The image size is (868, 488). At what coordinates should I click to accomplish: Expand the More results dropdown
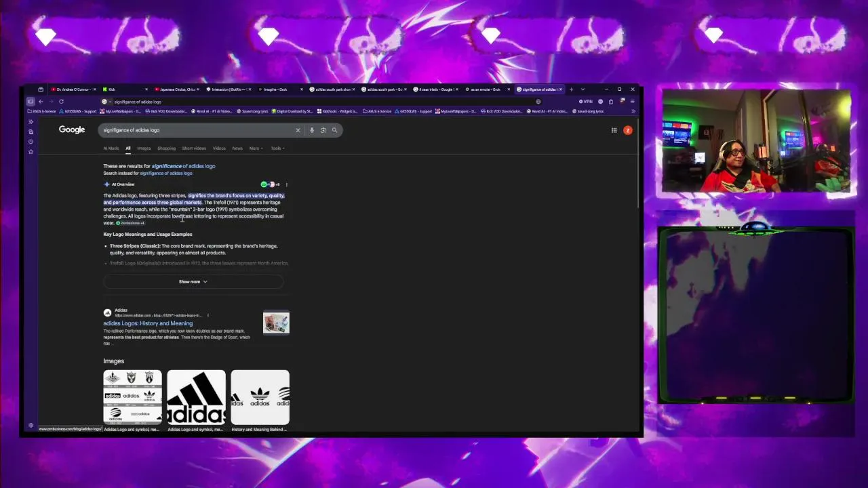(255, 148)
